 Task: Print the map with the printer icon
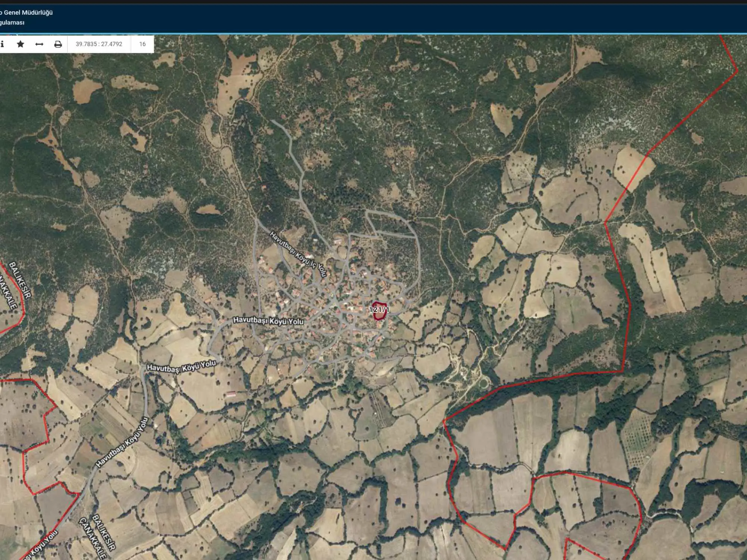tap(58, 44)
